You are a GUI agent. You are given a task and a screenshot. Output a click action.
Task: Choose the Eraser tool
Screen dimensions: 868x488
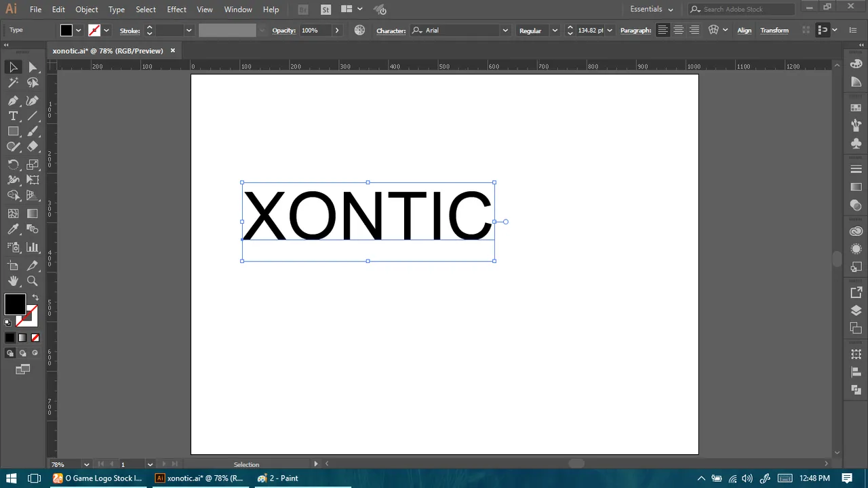point(33,146)
